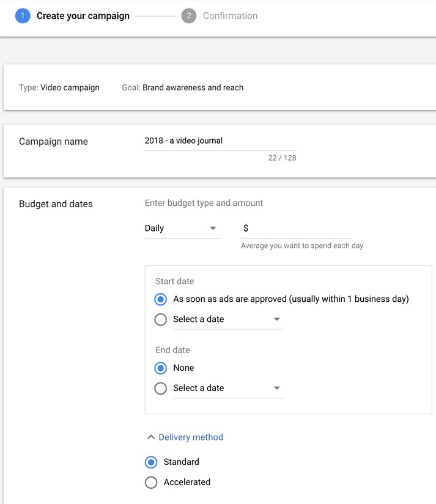Image resolution: width=436 pixels, height=504 pixels.
Task: Click the Campaign name text field
Action: 220,141
